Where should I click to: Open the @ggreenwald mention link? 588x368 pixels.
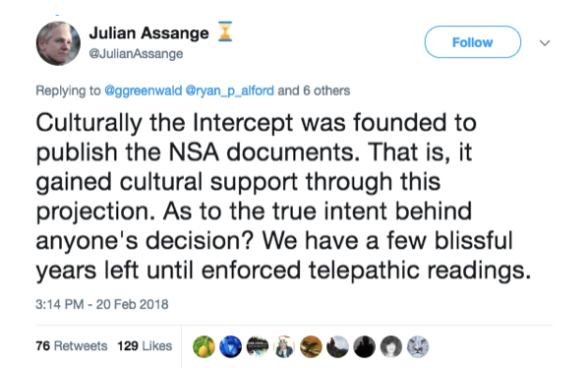click(x=143, y=91)
